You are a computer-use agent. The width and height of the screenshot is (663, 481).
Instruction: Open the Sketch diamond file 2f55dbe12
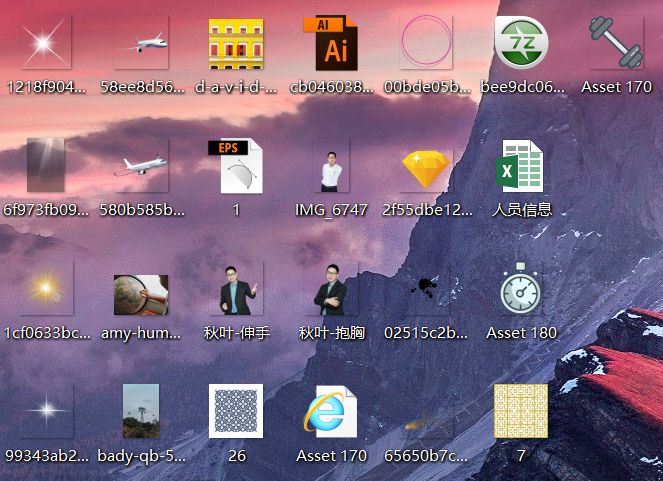(427, 167)
